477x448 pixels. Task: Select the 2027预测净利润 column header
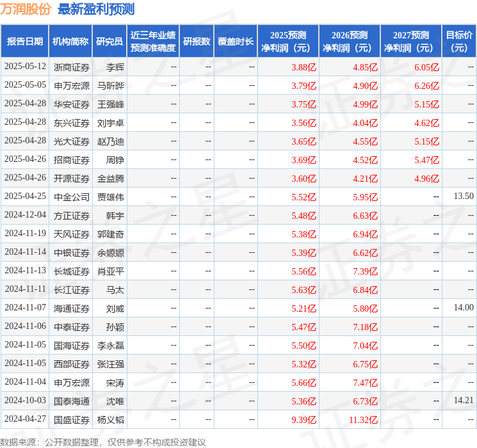[x=411, y=42]
